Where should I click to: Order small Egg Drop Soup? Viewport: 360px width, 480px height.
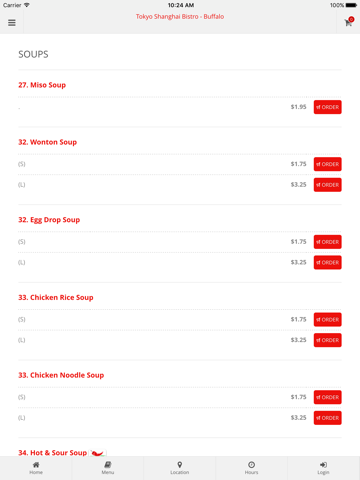click(x=327, y=242)
